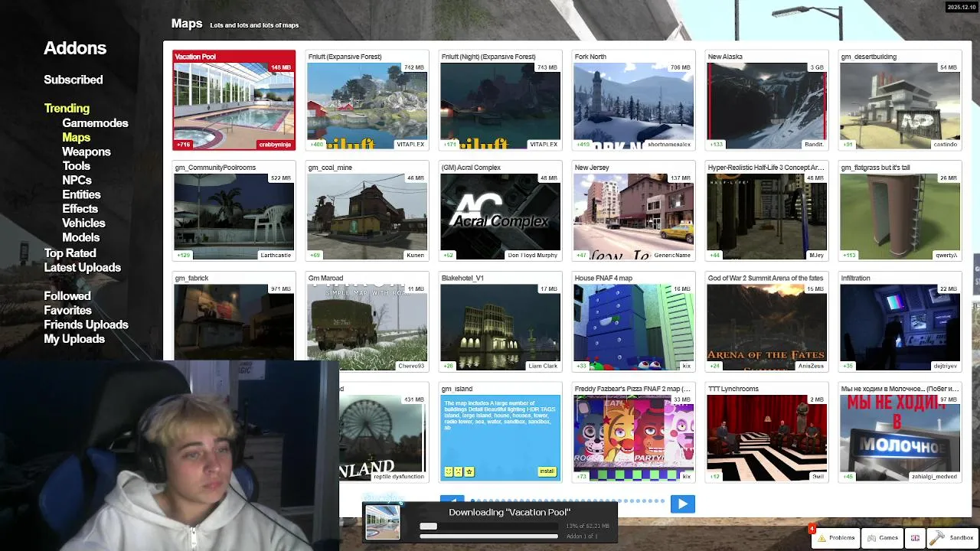
Task: Show Top Rated addons
Action: pos(70,253)
